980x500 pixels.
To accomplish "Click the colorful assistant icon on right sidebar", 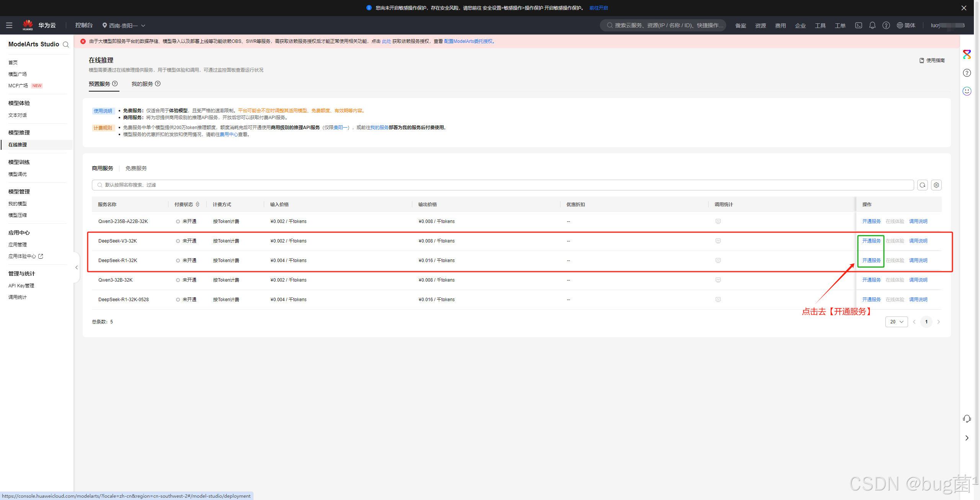I will coord(967,54).
